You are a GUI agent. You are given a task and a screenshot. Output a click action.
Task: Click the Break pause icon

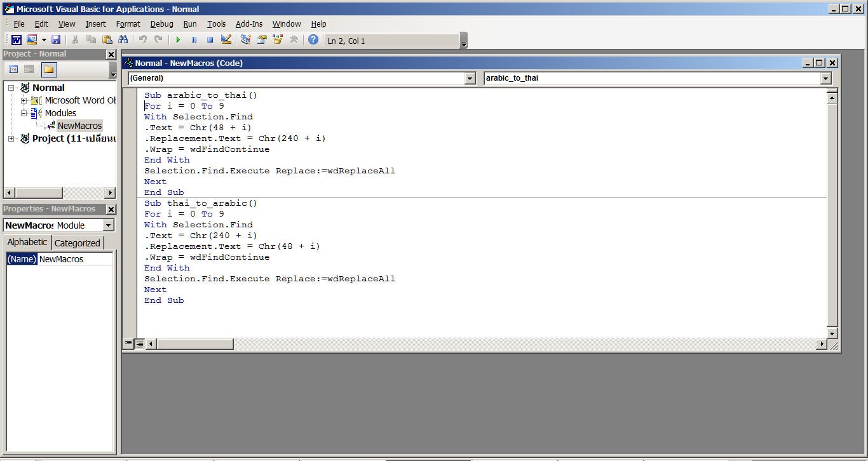point(194,40)
